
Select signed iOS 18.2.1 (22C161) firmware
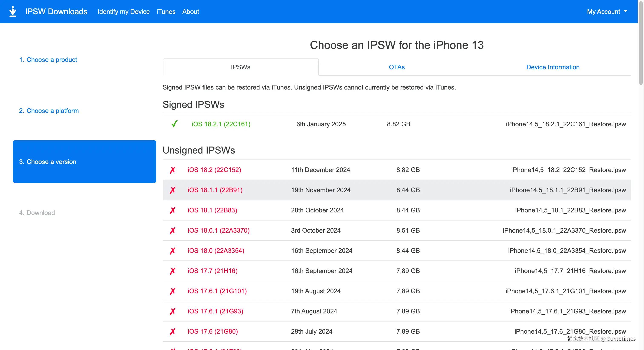[221, 124]
